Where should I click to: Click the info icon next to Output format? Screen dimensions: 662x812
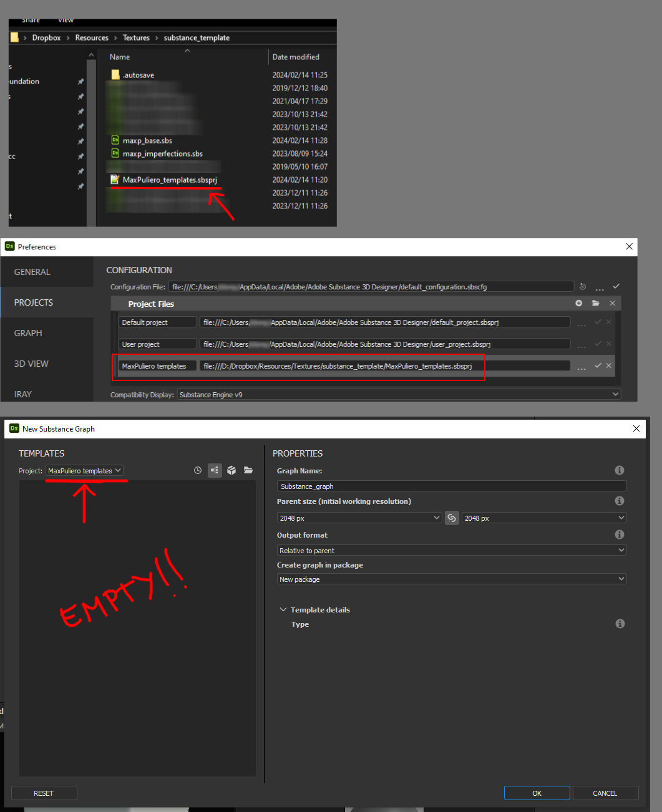pyautogui.click(x=619, y=534)
